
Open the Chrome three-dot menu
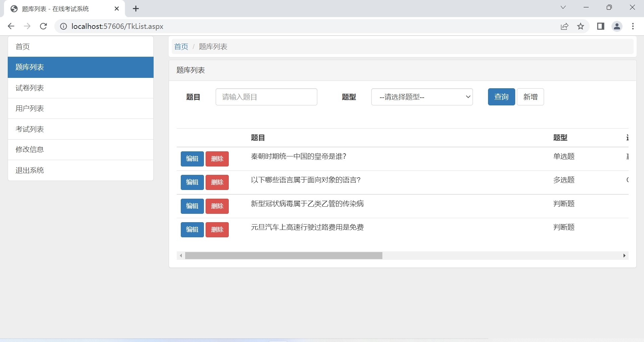(633, 26)
